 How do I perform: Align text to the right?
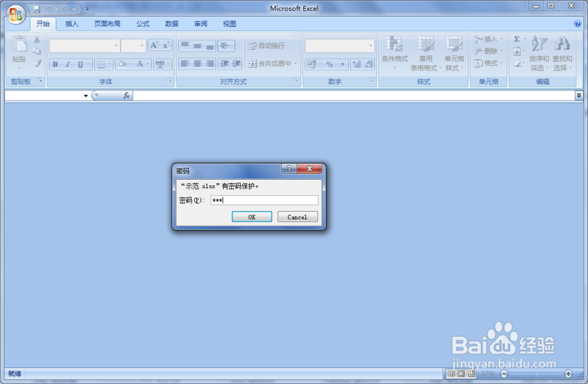(x=210, y=64)
